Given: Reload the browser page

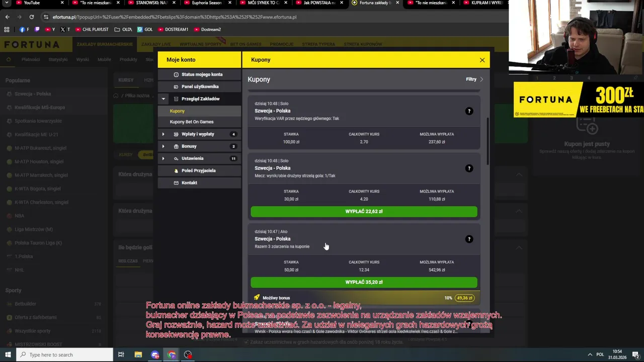Looking at the screenshot, I should (31, 17).
